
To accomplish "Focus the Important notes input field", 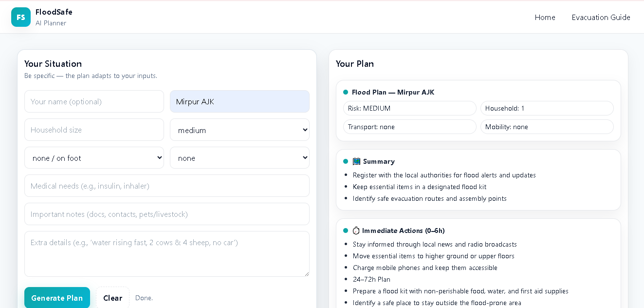I will (x=167, y=214).
